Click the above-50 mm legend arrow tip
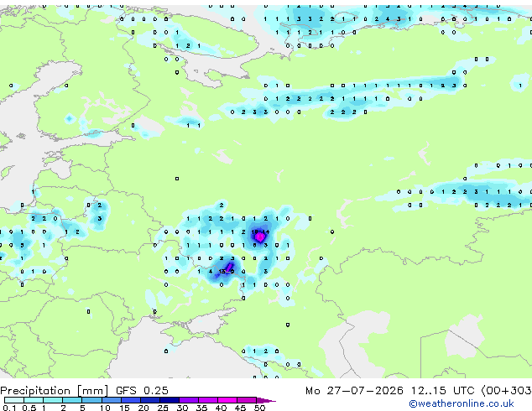The height and width of the screenshot is (411, 532). (x=266, y=400)
